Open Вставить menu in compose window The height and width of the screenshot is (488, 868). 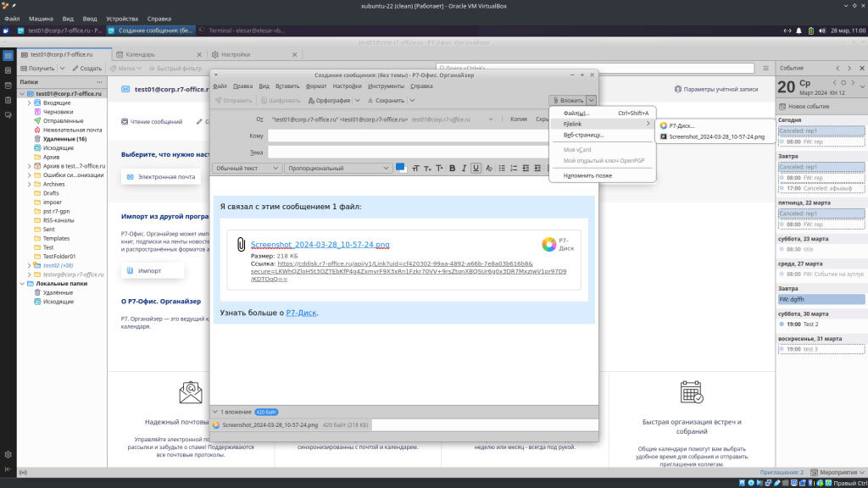click(287, 86)
